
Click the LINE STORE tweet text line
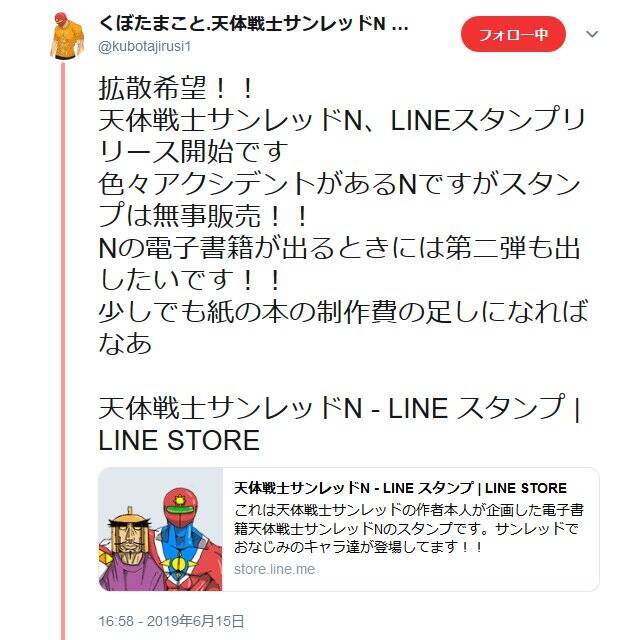click(x=179, y=440)
